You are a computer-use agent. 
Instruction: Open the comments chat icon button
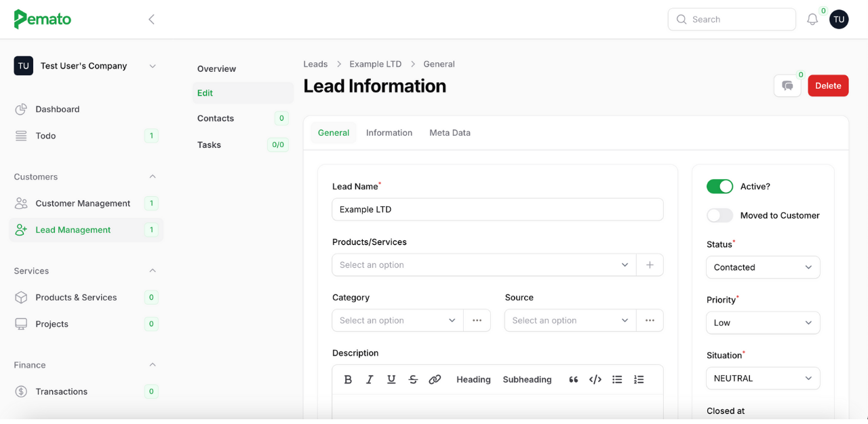787,85
